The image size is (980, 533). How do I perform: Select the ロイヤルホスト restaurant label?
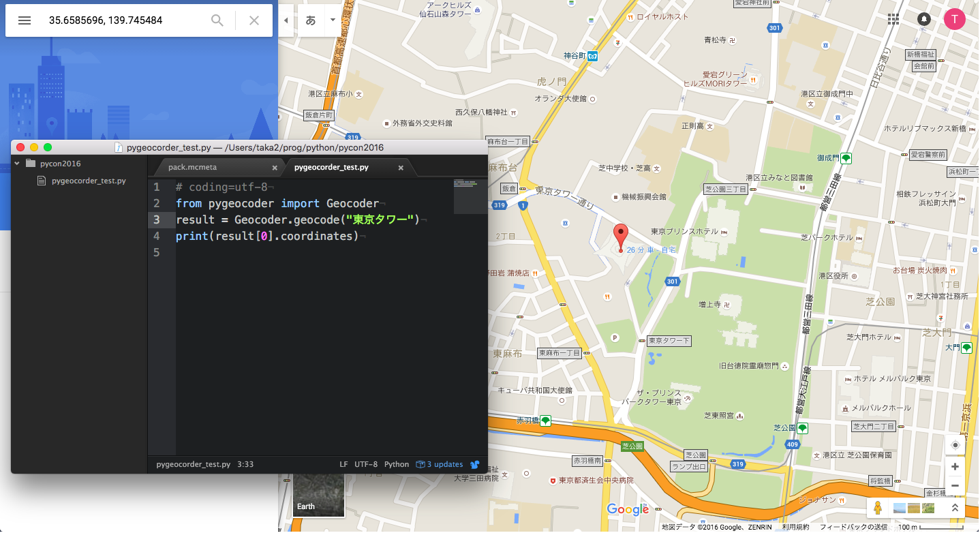pyautogui.click(x=662, y=17)
